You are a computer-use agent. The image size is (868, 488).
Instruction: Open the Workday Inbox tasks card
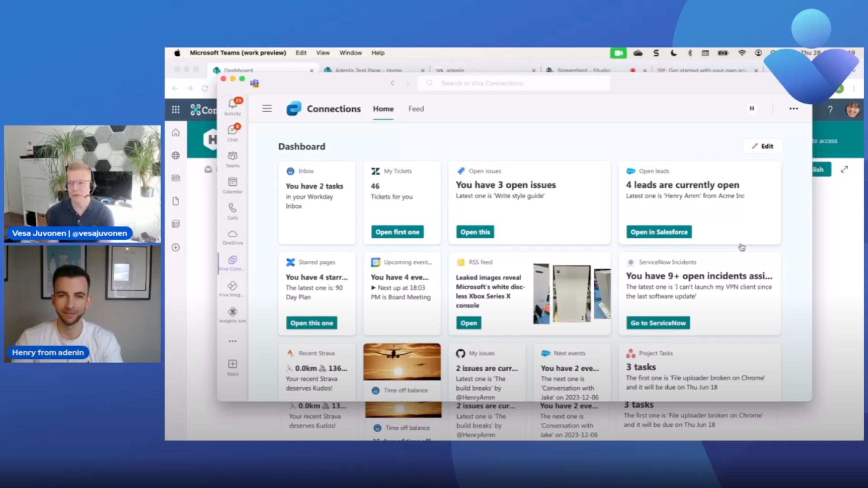(317, 203)
